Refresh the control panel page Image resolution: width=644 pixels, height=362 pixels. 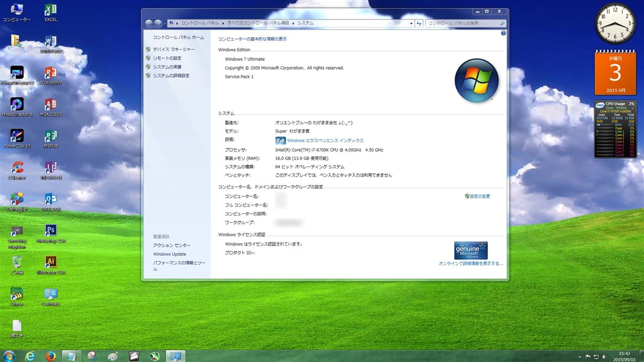[x=419, y=23]
